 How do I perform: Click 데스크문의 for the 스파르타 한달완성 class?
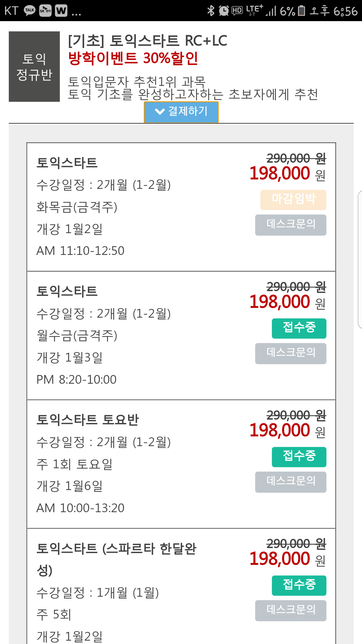pyautogui.click(x=291, y=610)
